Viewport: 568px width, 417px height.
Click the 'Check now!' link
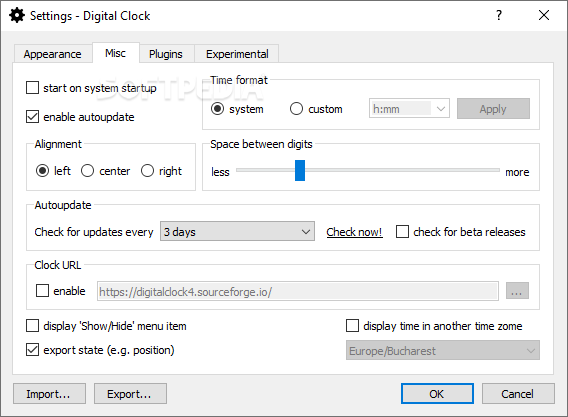click(354, 232)
